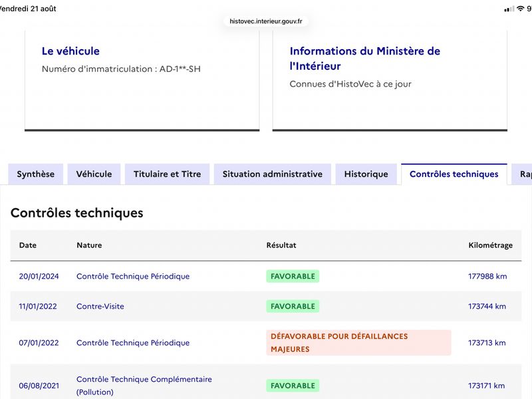The image size is (532, 399).
Task: Open the Synthèse tab
Action: click(36, 174)
